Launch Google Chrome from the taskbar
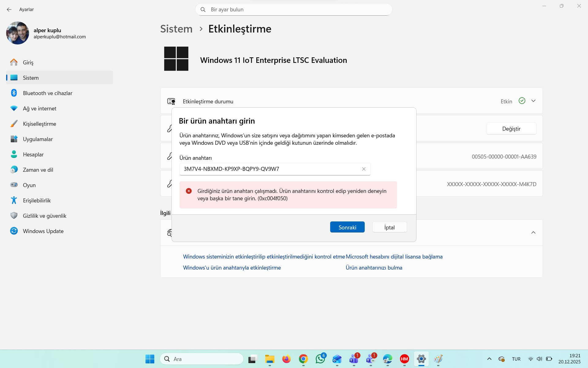Image resolution: width=588 pixels, height=368 pixels. (303, 359)
